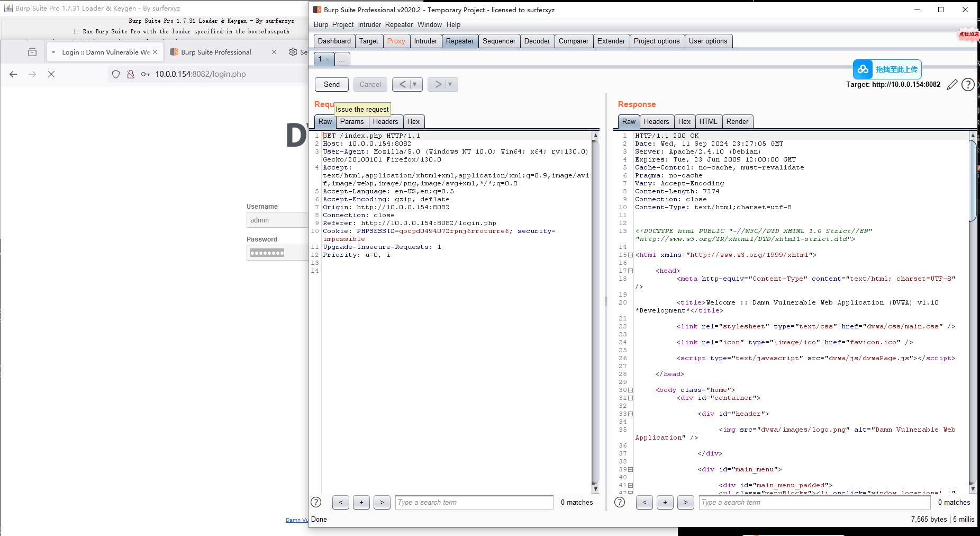Open Firefox recent tabs list icon

point(32,52)
